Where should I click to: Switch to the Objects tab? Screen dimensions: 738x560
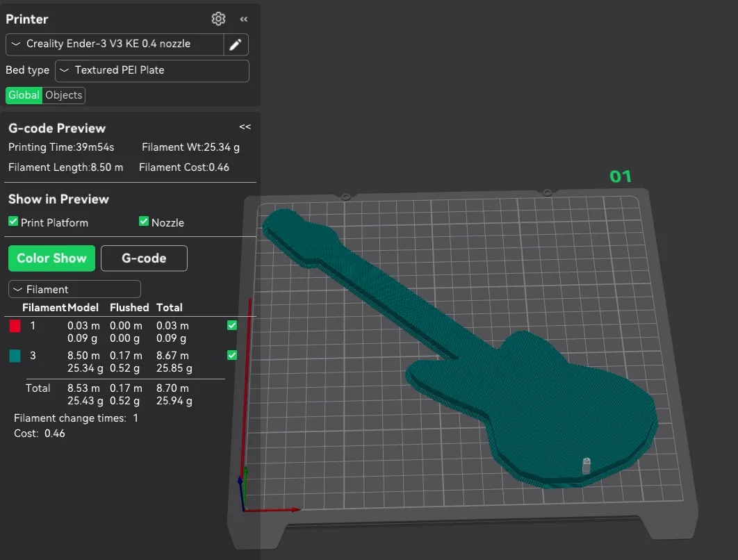(64, 95)
